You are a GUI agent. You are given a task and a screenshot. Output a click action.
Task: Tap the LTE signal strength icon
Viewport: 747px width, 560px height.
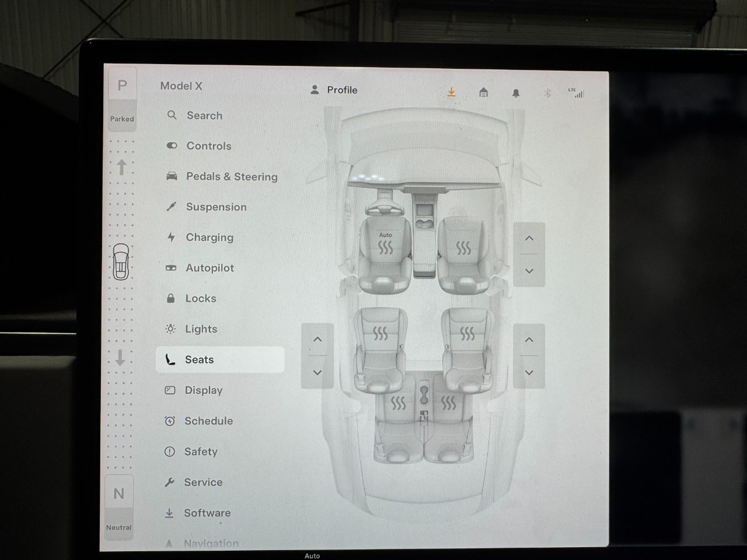pyautogui.click(x=576, y=93)
